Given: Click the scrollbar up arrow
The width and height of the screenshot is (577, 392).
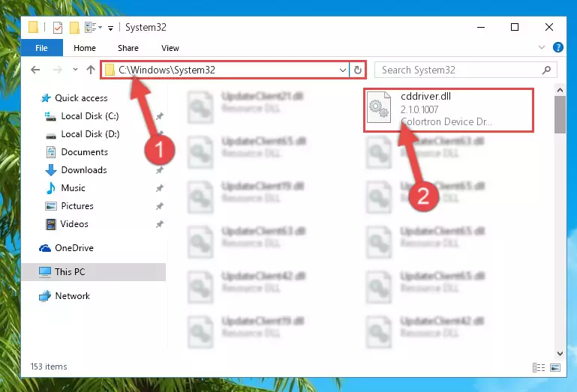Looking at the screenshot, I should click(560, 90).
